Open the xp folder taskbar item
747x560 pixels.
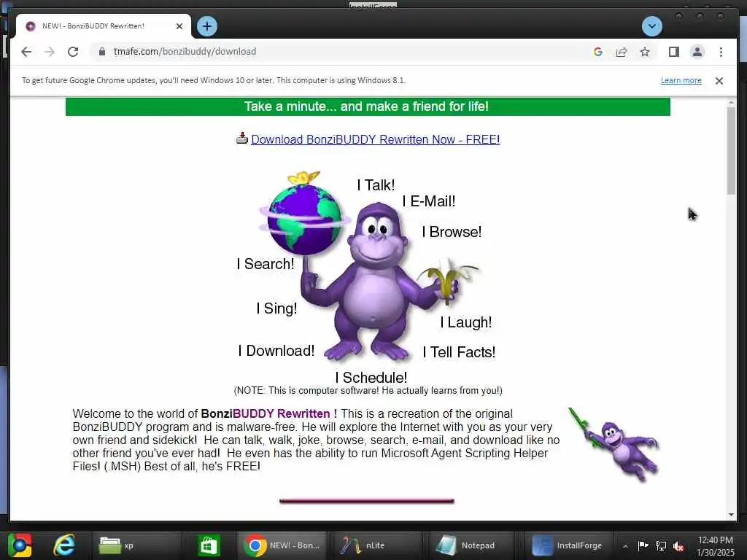coord(136,545)
